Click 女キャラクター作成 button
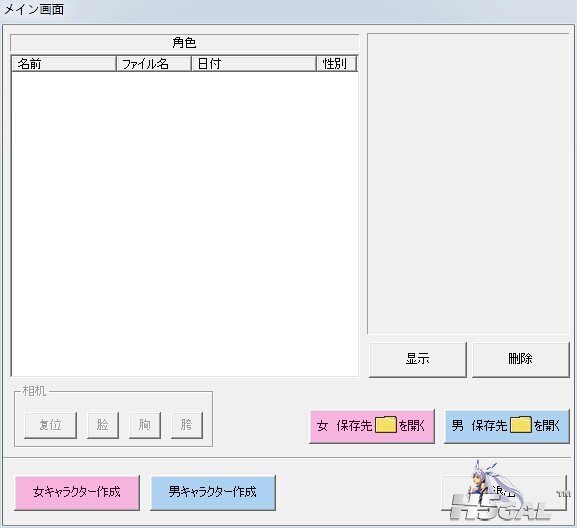 (x=77, y=492)
